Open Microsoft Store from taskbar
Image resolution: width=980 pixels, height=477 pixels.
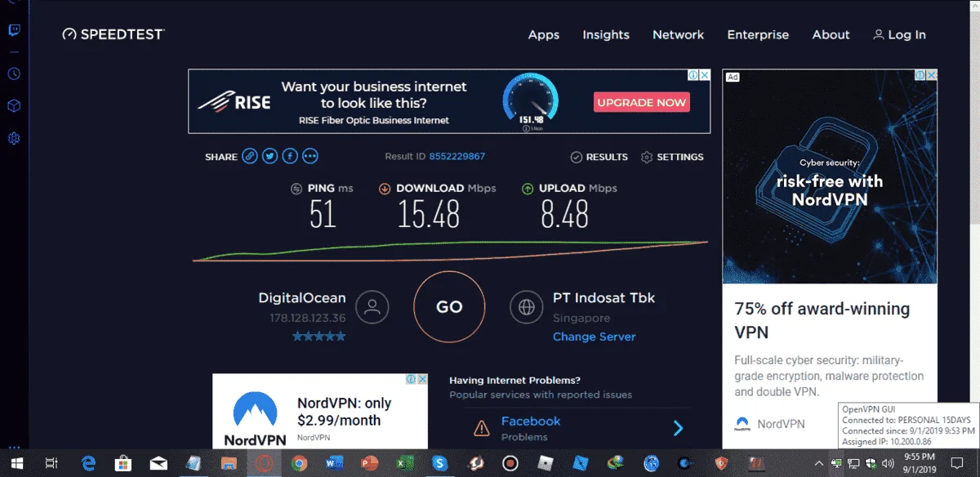tap(123, 463)
